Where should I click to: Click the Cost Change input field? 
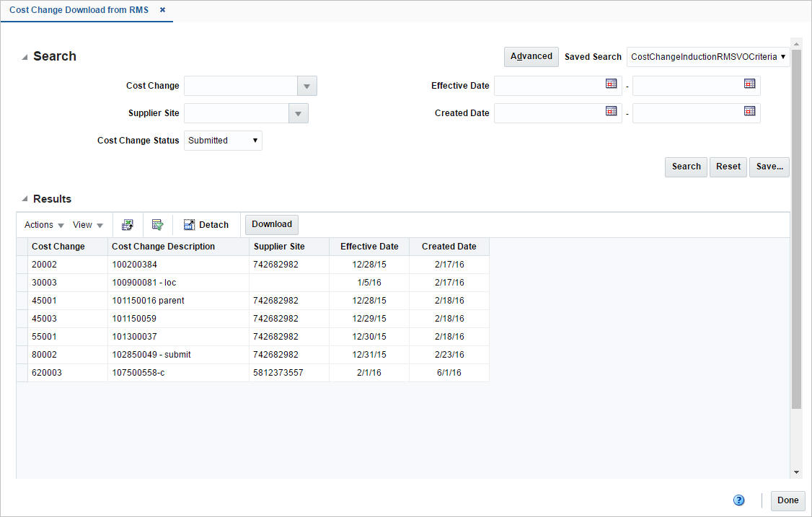coord(240,85)
